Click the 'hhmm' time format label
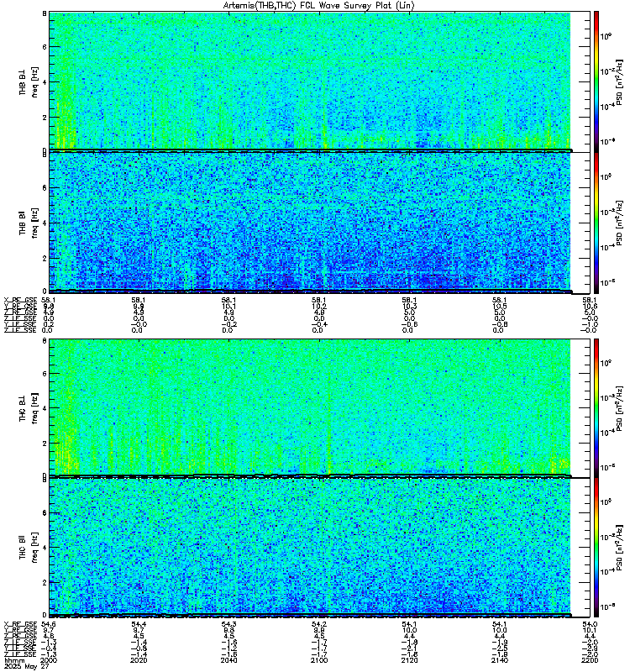The image size is (630, 672). tap(14, 660)
